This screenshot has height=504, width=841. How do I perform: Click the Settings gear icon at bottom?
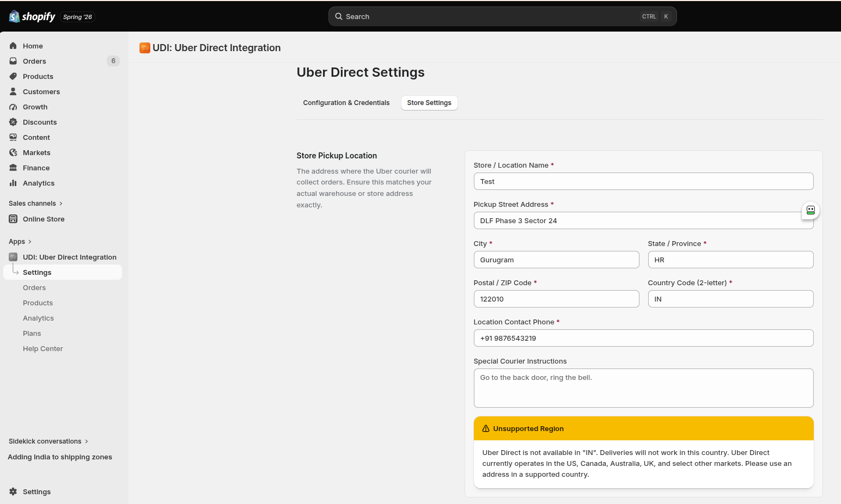[13, 491]
